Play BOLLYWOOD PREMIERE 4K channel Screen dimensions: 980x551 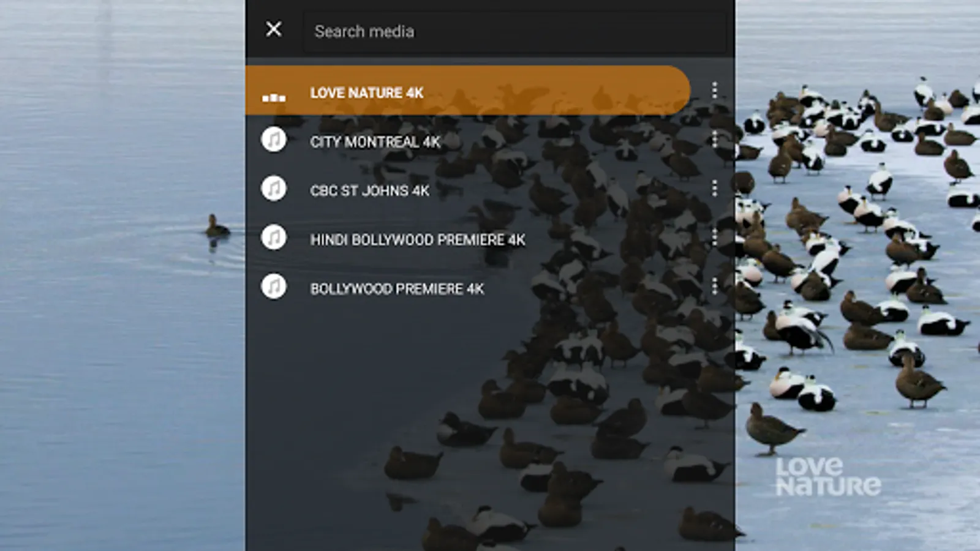[397, 289]
